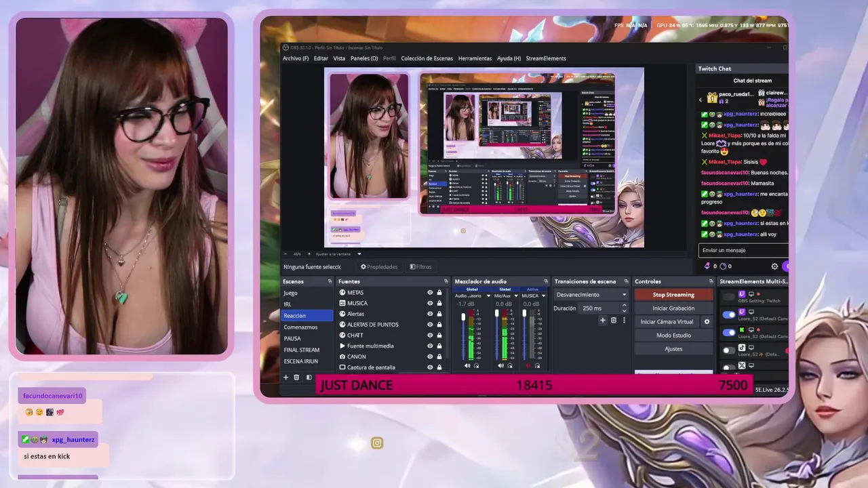Toggle monitoring headphones for MUSICA channel

click(x=537, y=366)
